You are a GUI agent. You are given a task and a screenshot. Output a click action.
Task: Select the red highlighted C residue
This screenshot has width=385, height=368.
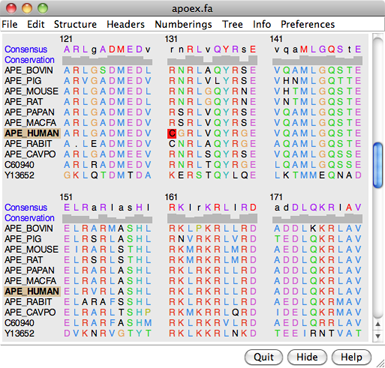coord(172,133)
